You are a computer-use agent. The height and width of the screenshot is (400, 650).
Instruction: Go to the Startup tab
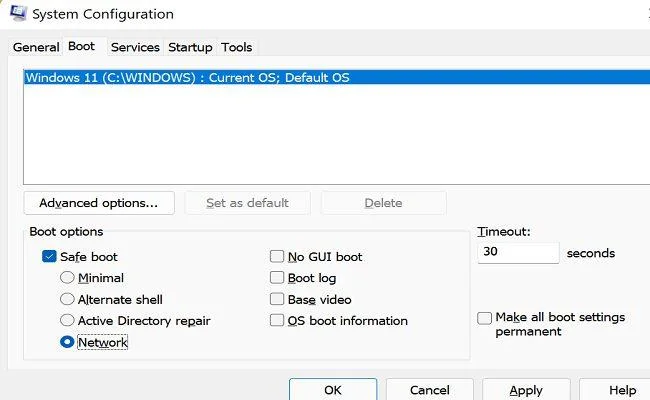pyautogui.click(x=190, y=47)
